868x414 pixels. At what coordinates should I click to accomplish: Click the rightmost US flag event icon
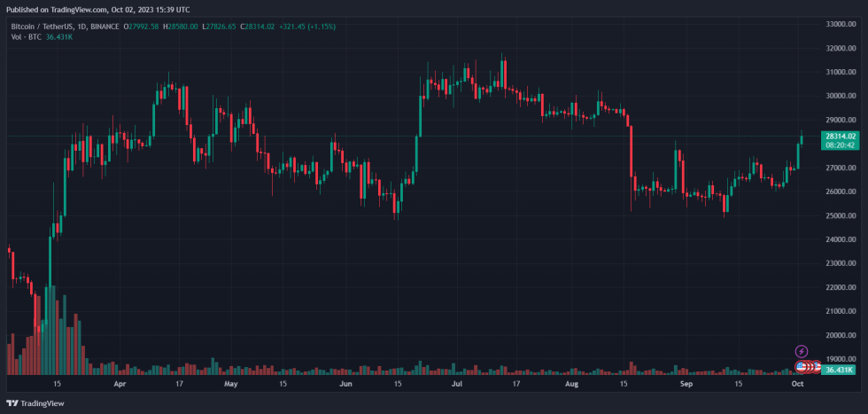pos(817,367)
